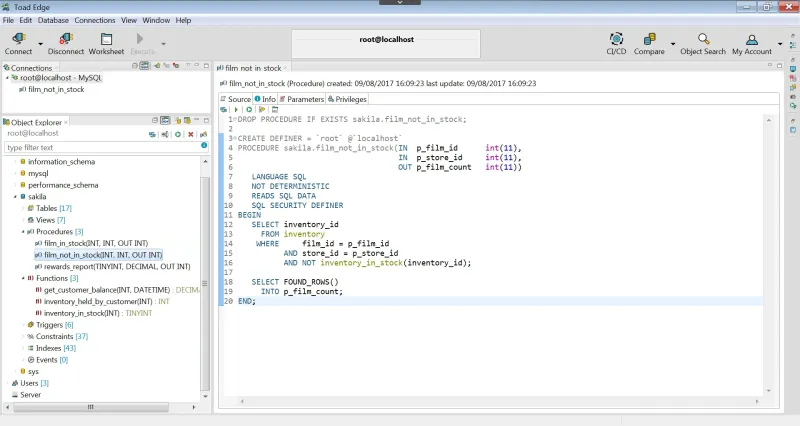Click the Connect toolbar icon
Viewport: 800px width, 426px height.
tap(18, 39)
